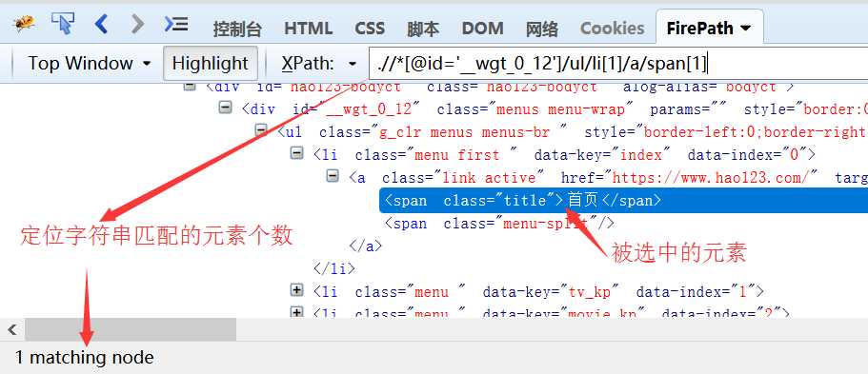Expand the li node with data-key tv_kp
Image resolution: width=868 pixels, height=374 pixels.
click(297, 289)
